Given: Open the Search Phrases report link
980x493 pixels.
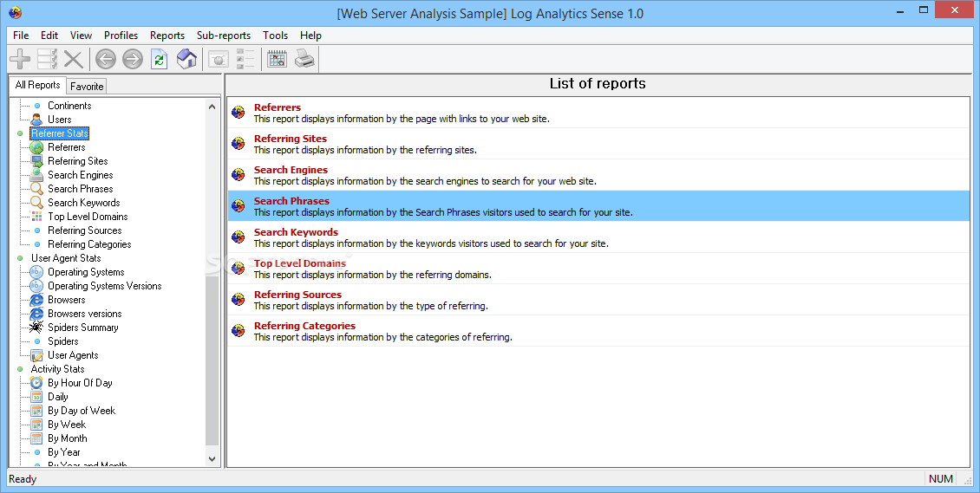Looking at the screenshot, I should coord(291,201).
